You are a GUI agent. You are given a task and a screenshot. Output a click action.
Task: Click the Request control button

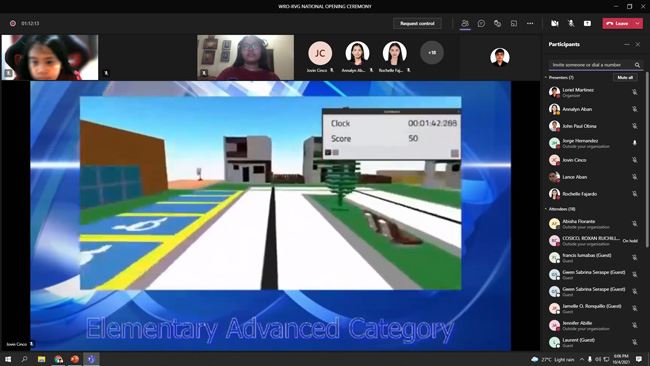point(417,24)
